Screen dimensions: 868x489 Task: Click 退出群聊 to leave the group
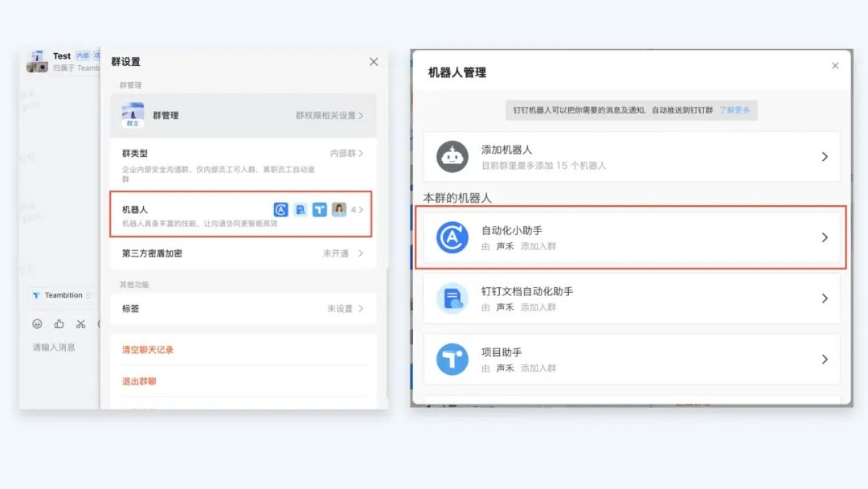[139, 381]
